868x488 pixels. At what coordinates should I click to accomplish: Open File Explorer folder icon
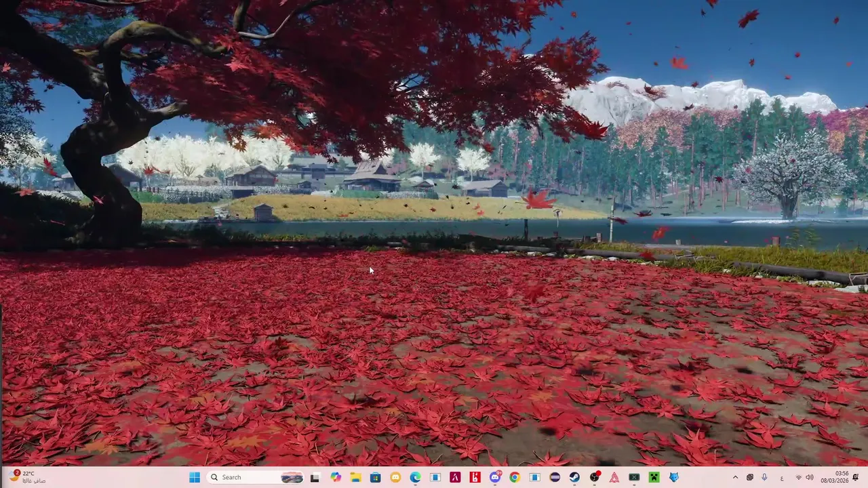(356, 477)
